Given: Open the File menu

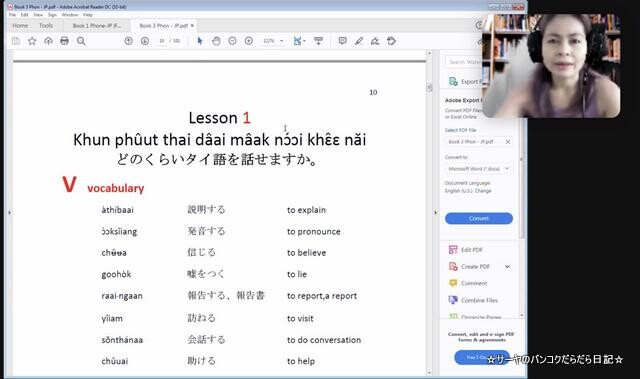Looking at the screenshot, I should pyautogui.click(x=12, y=15).
